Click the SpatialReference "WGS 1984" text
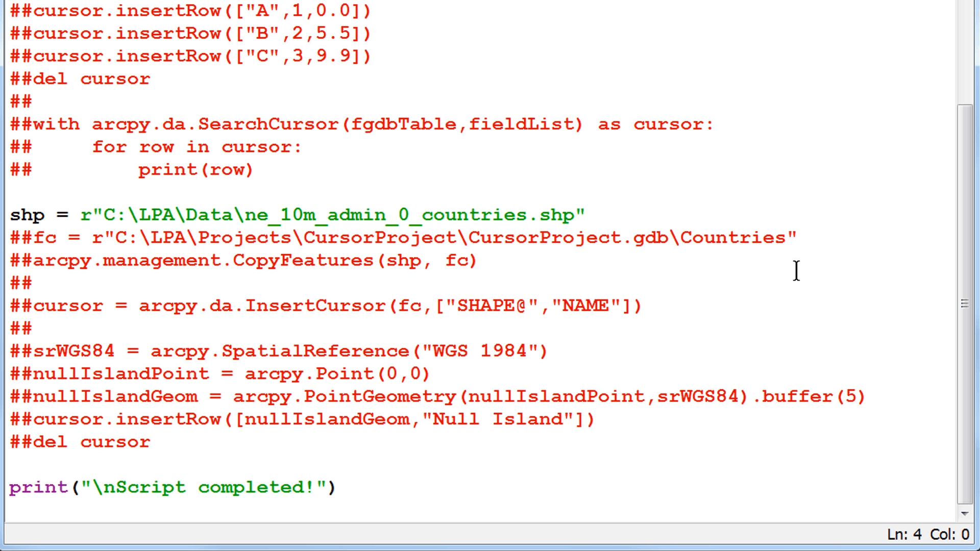This screenshot has width=980, height=551. click(480, 351)
